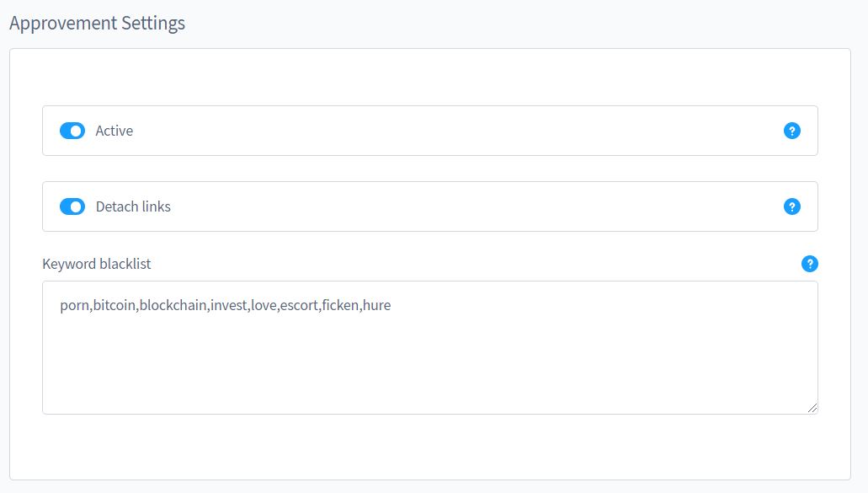The height and width of the screenshot is (493, 868).
Task: Place cursor in the word invest
Action: click(x=229, y=305)
